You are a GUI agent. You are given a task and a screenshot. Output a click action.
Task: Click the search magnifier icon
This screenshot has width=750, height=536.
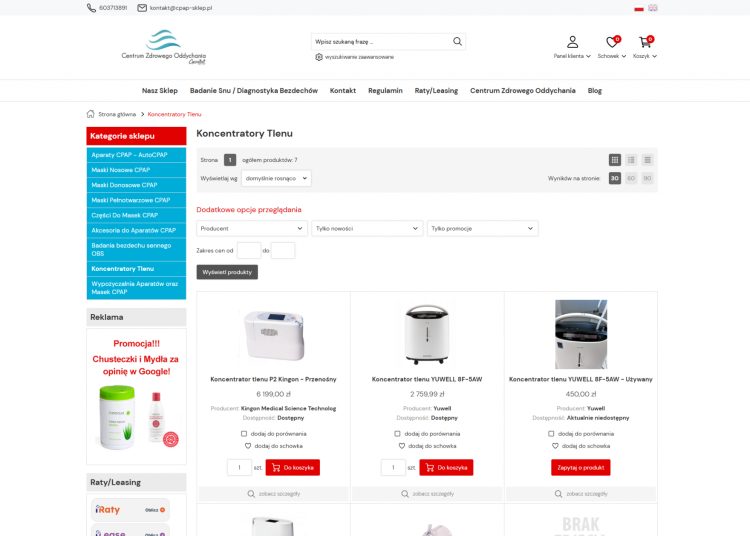tap(457, 42)
